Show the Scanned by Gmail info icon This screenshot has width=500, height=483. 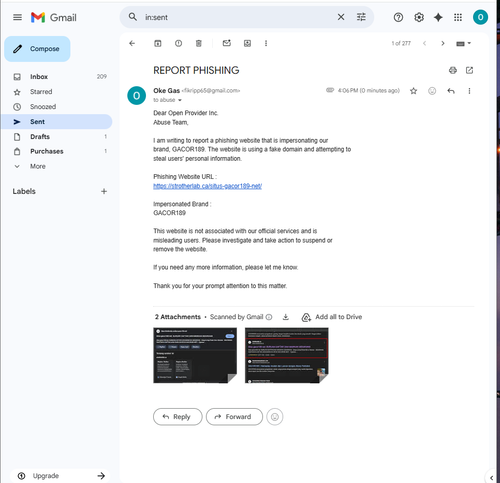tap(269, 317)
